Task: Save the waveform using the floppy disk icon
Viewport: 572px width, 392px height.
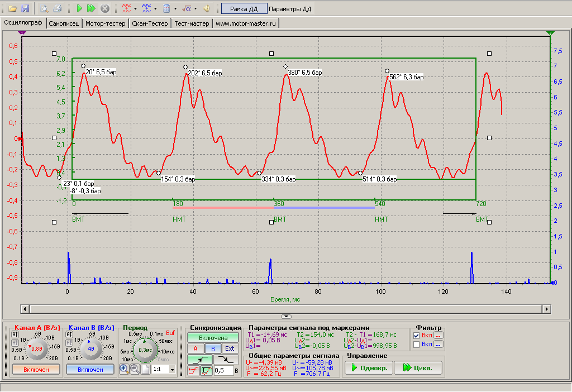Action: (x=25, y=8)
